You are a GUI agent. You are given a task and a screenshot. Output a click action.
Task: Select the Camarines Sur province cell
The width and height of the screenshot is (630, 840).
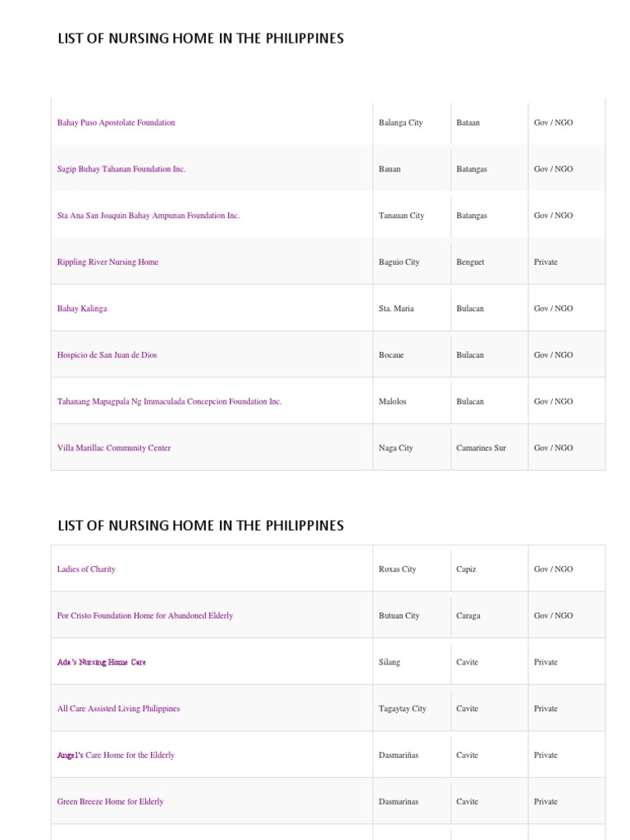(481, 448)
